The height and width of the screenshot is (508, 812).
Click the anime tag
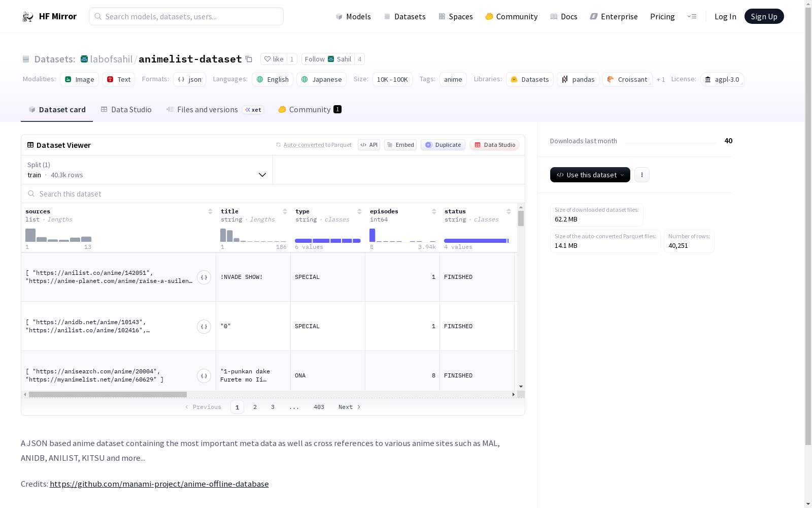pos(453,79)
